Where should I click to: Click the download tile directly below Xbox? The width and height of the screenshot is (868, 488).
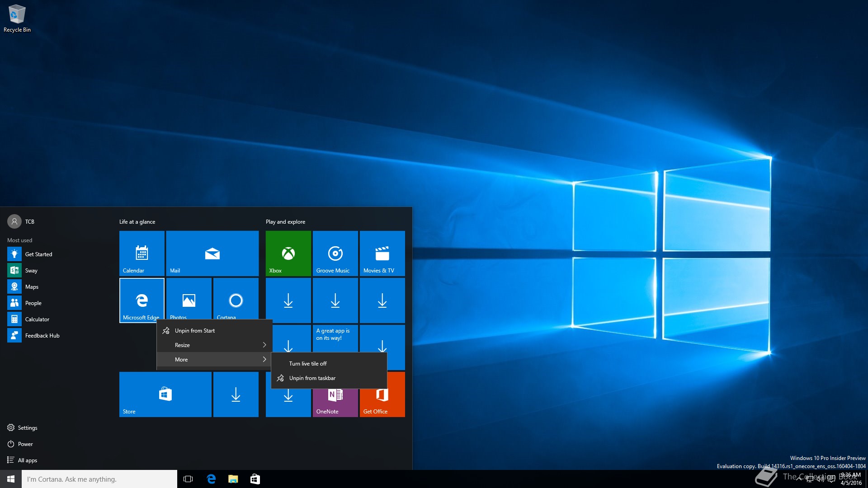pos(288,300)
